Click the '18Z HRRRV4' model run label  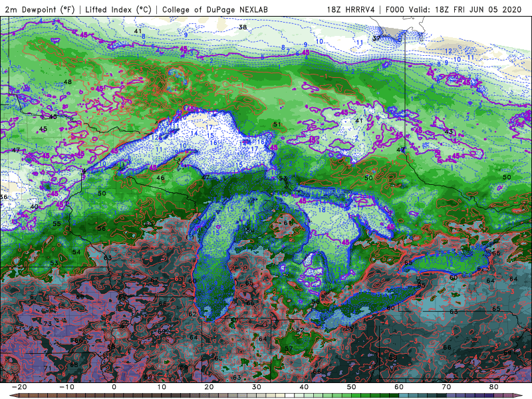pos(351,9)
